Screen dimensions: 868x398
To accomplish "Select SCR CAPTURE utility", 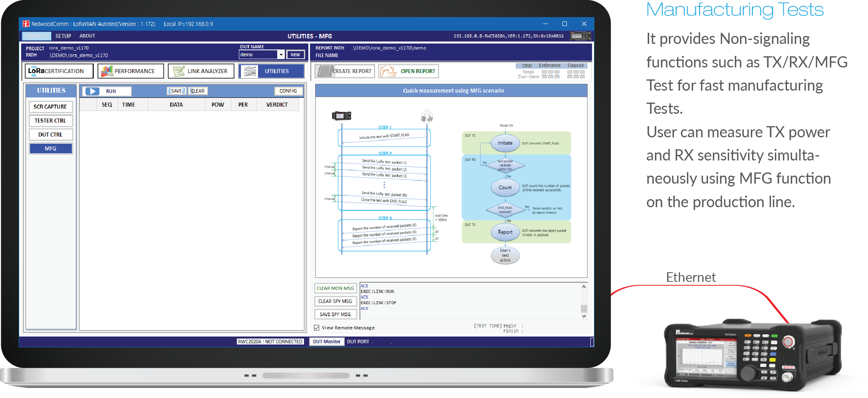I will pyautogui.click(x=51, y=107).
